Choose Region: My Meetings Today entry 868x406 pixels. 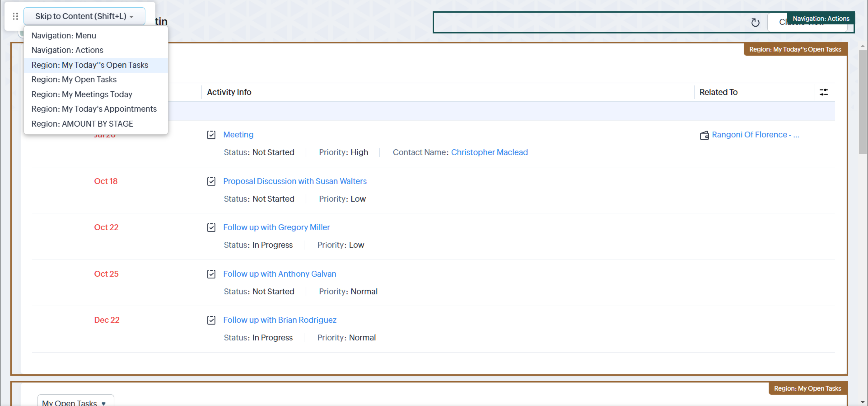(x=82, y=94)
